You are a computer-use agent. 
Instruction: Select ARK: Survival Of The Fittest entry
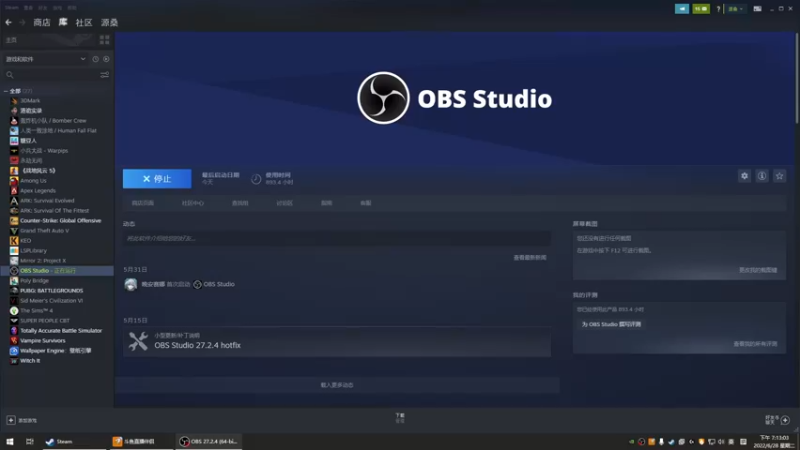pyautogui.click(x=56, y=210)
